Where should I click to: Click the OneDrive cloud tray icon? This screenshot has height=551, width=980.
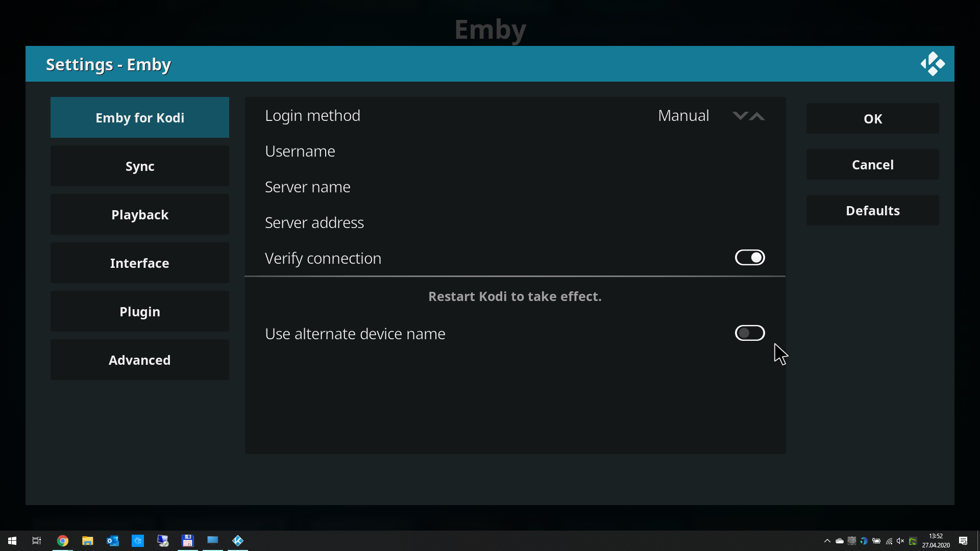pyautogui.click(x=840, y=541)
